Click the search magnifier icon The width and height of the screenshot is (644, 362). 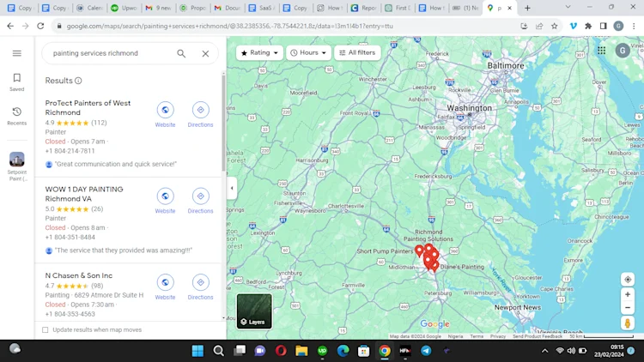pos(181,53)
